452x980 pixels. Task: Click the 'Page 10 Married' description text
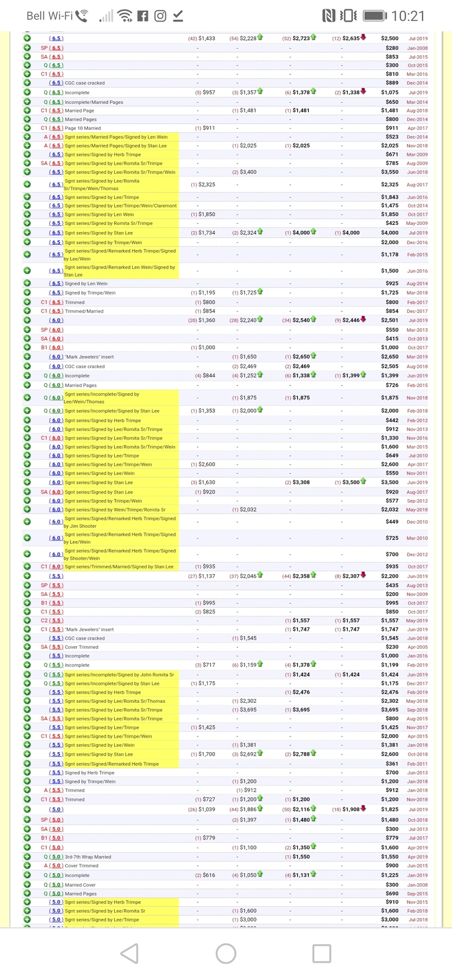coord(83,128)
